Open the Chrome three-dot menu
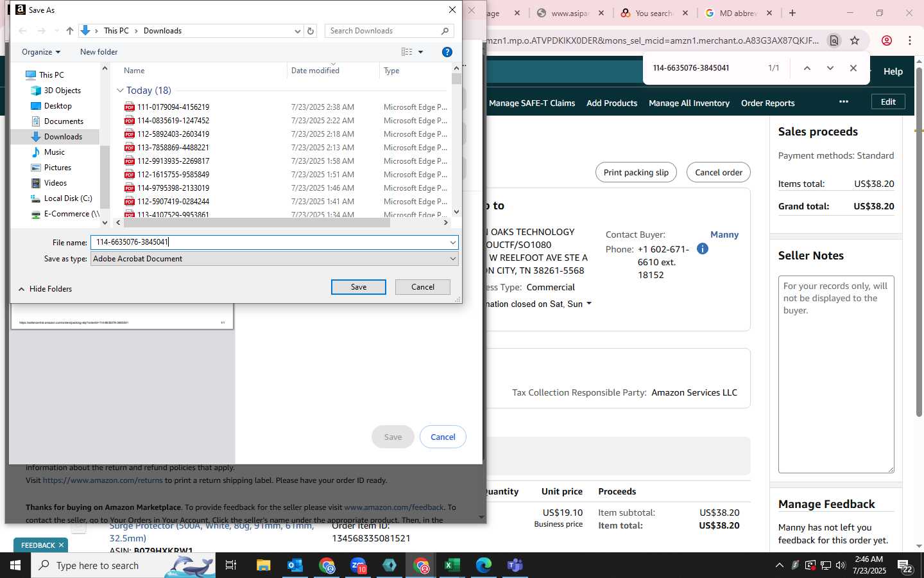 (910, 40)
